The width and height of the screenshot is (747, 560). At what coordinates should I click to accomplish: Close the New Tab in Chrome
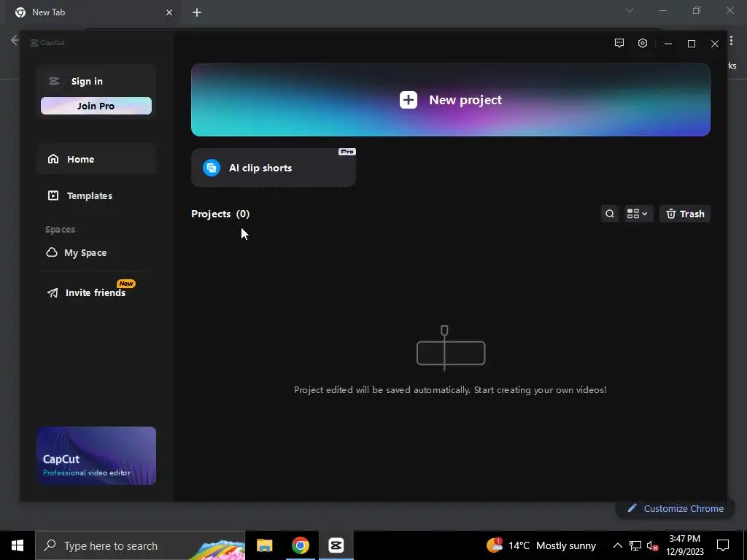[169, 12]
